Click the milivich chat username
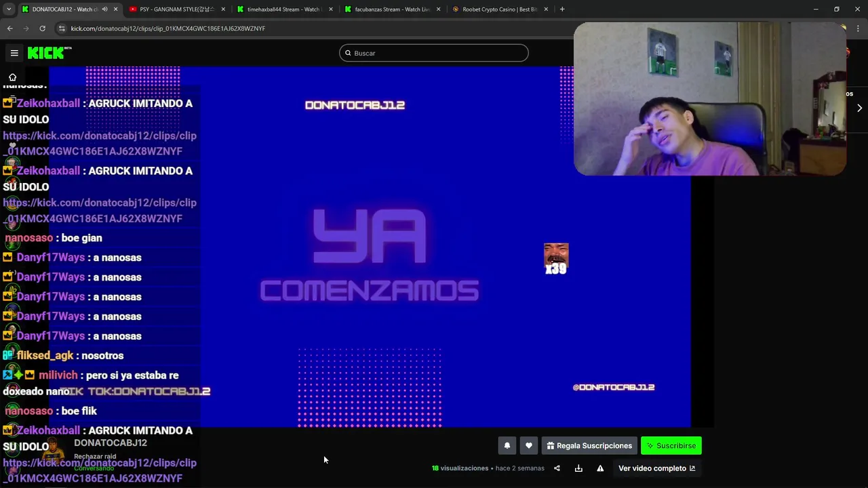The height and width of the screenshot is (488, 868). 58,375
